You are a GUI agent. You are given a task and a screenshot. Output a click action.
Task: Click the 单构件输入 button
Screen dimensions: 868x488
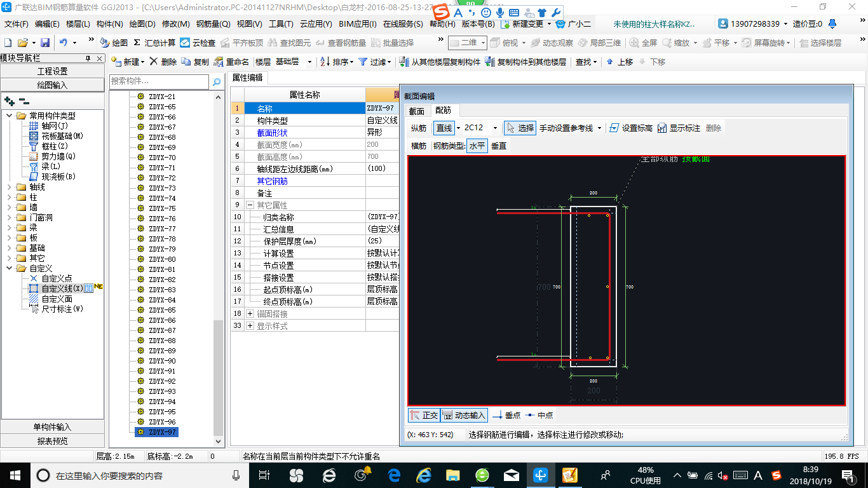pyautogui.click(x=53, y=427)
